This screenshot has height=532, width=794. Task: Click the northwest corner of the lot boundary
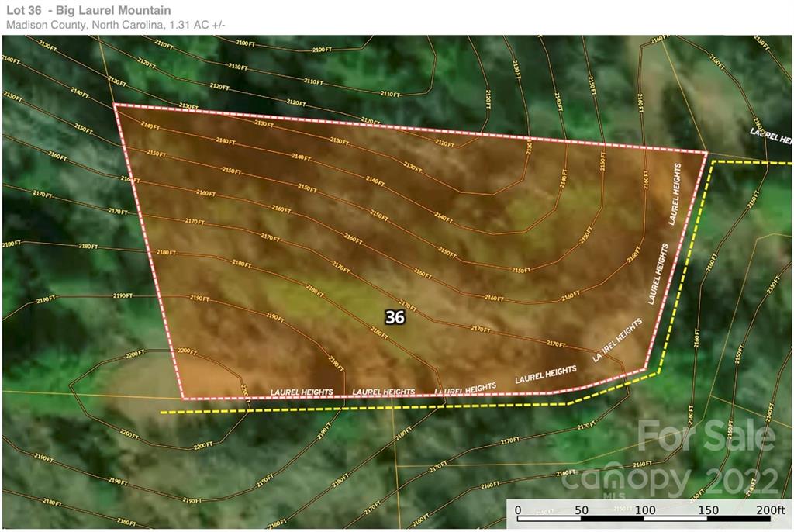click(x=115, y=105)
